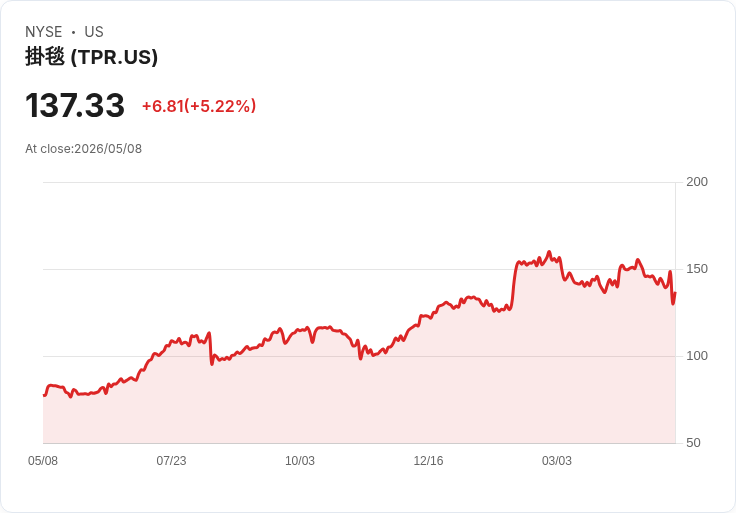Click the bullet separator between NYSE and US

pos(73,32)
